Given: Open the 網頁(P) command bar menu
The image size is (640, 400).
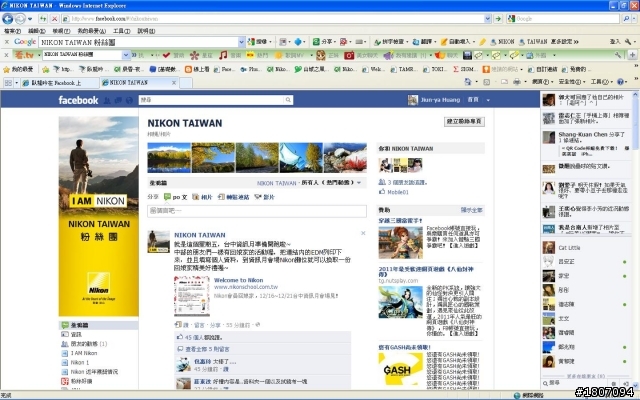Looking at the screenshot, I should pos(542,82).
